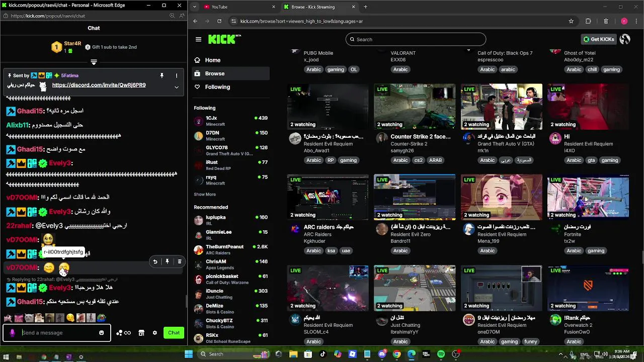Image resolution: width=644 pixels, height=362 pixels.
Task: Open a new browser tab
Action: pyautogui.click(x=365, y=7)
